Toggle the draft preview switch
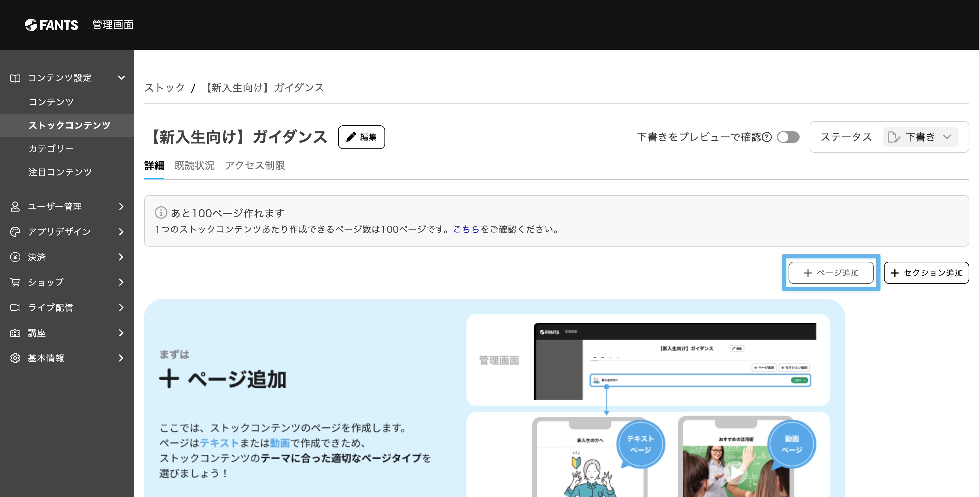980x497 pixels. tap(788, 137)
